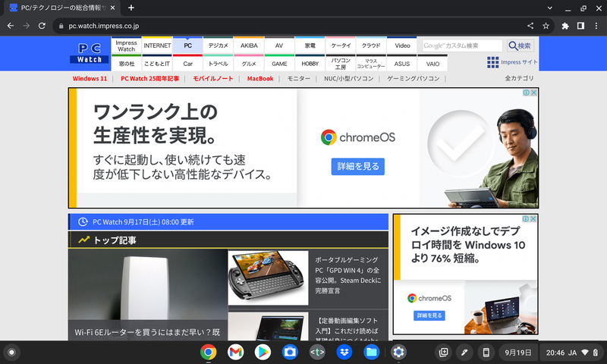Select the HOBBY tab
The image size is (607, 364).
[310, 64]
